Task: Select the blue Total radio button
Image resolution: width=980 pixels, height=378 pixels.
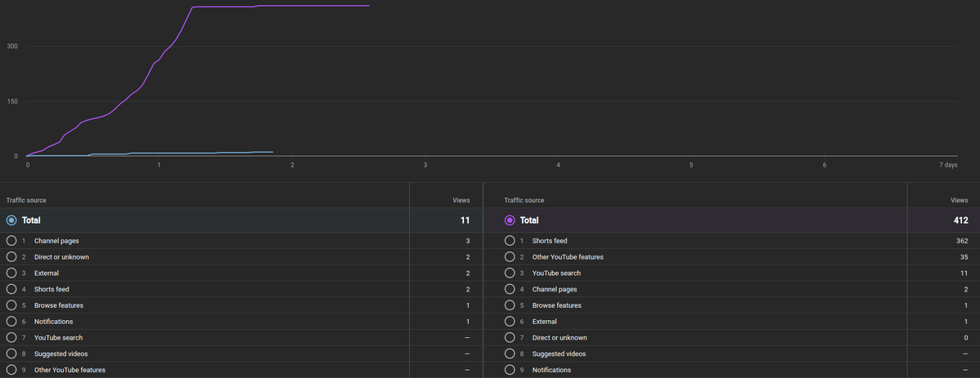Action: pyautogui.click(x=11, y=220)
